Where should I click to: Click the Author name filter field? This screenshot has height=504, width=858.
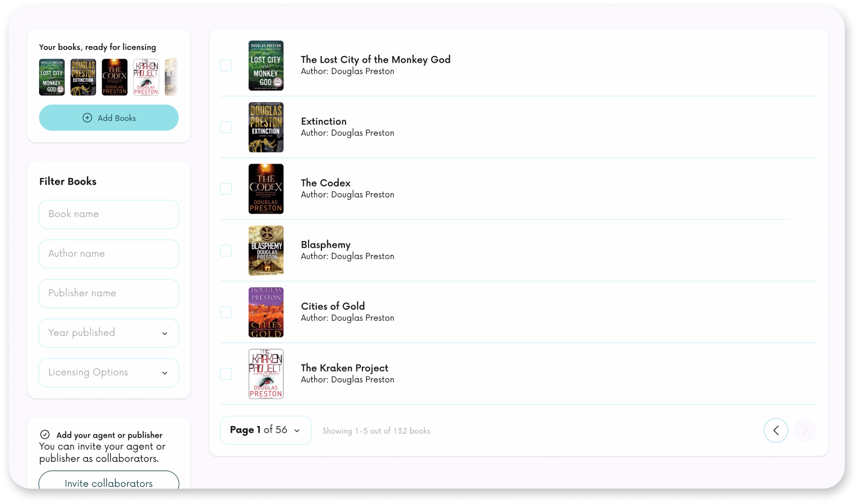tap(109, 254)
